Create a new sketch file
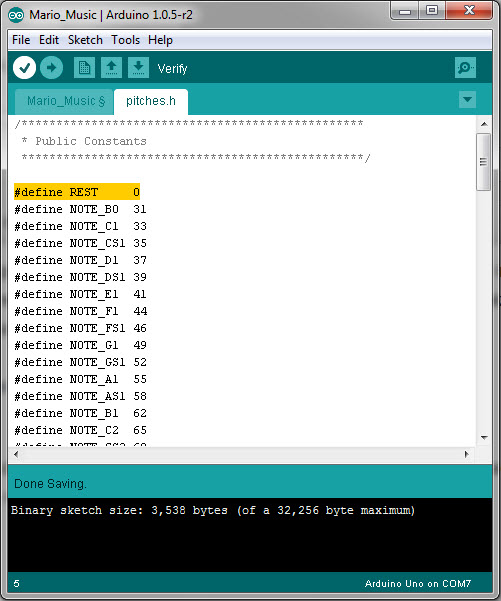 click(x=84, y=68)
